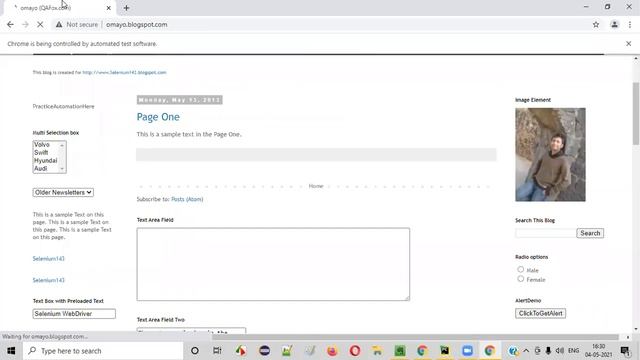Open the Zoom app on the taskbar
The height and width of the screenshot is (360, 640).
tap(467, 351)
